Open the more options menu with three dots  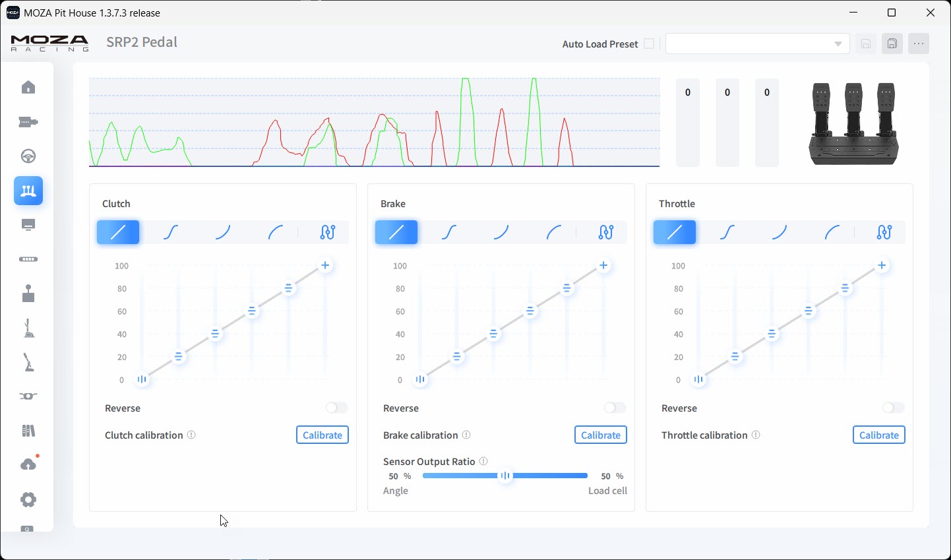click(x=919, y=44)
